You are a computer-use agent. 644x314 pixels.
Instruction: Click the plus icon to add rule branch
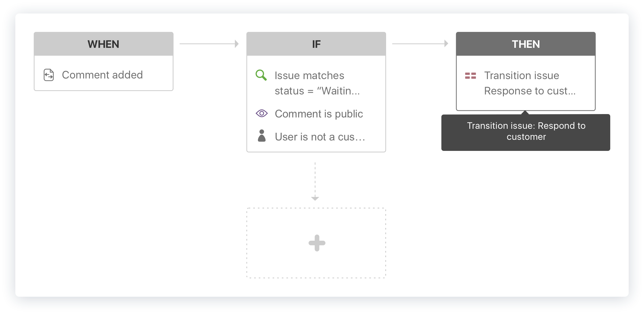pyautogui.click(x=317, y=243)
